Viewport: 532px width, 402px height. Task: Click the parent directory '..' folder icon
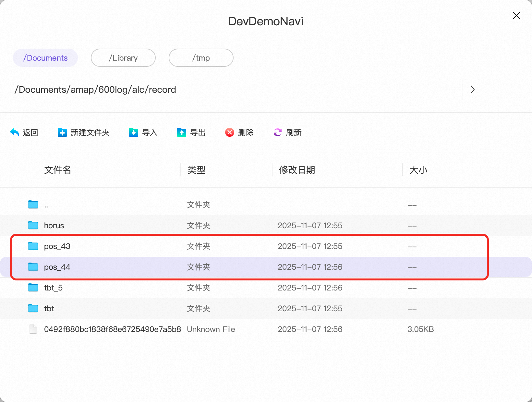point(33,205)
